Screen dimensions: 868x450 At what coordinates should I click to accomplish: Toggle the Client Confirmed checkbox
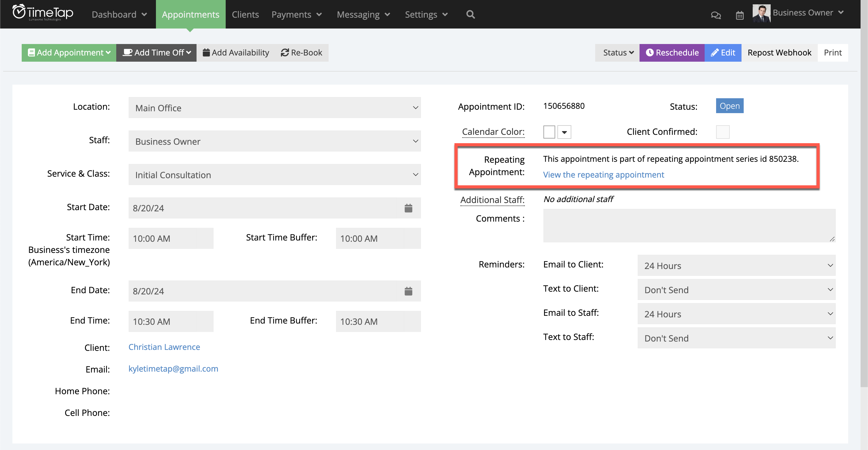click(722, 132)
